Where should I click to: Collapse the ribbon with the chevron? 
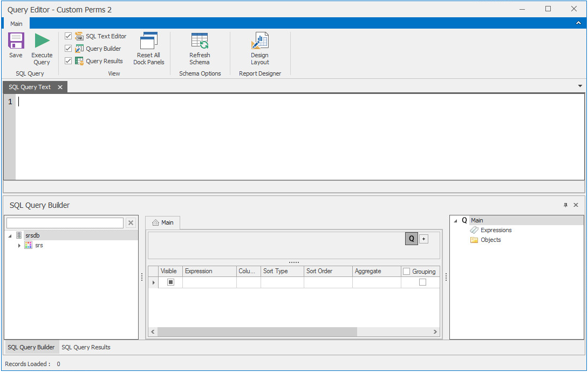coord(578,23)
